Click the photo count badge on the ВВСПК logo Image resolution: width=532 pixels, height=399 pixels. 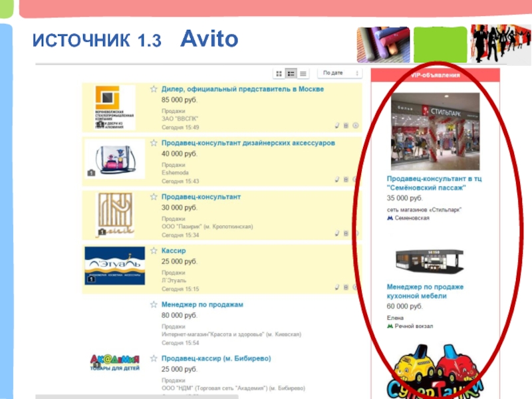tap(100, 124)
